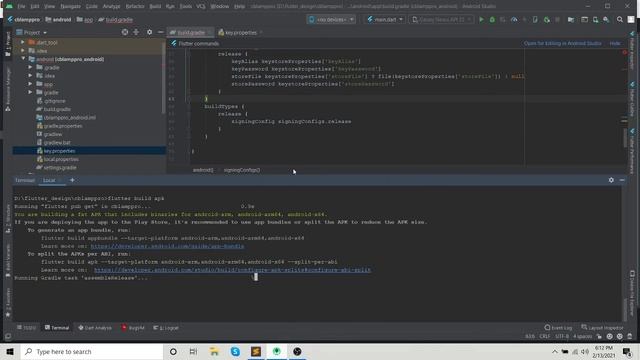Open Skype from taskbar
Screen dimensions: 640x360
235,351
